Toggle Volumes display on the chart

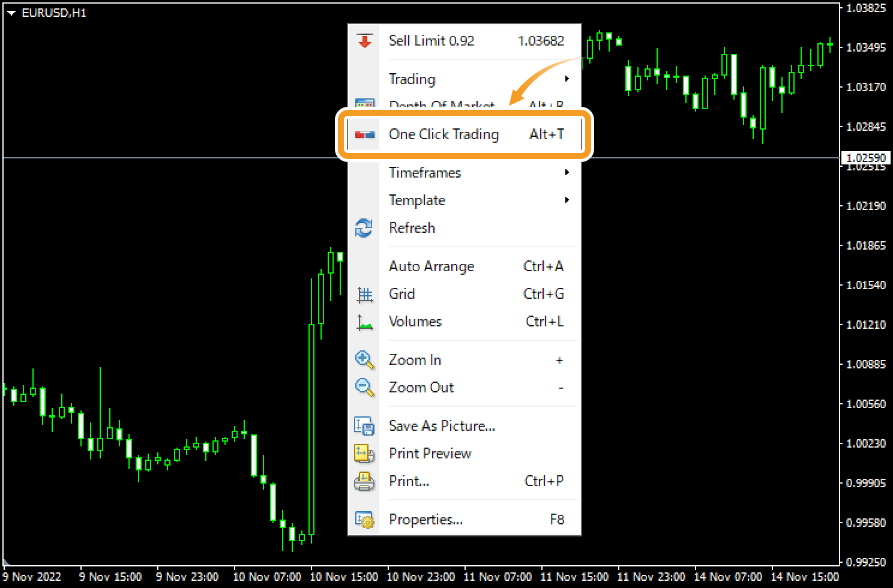pyautogui.click(x=415, y=322)
